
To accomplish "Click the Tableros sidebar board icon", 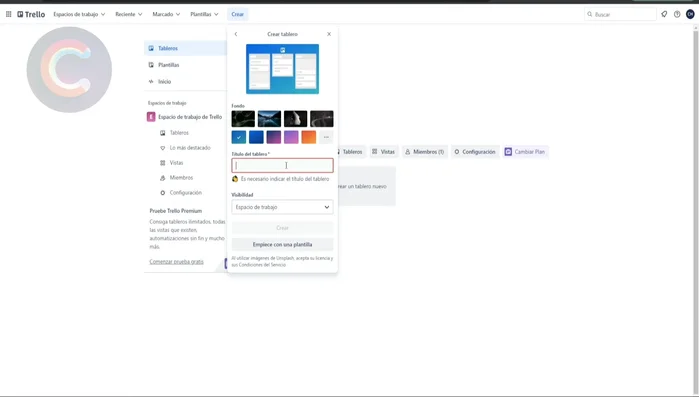I will coord(151,48).
